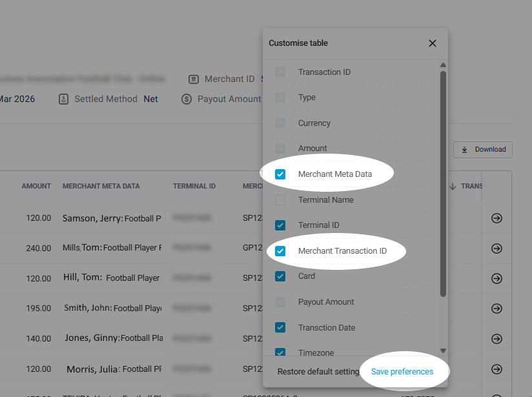This screenshot has width=532, height=397.
Task: Open details arrow for Hill, Tom row
Action: [496, 279]
